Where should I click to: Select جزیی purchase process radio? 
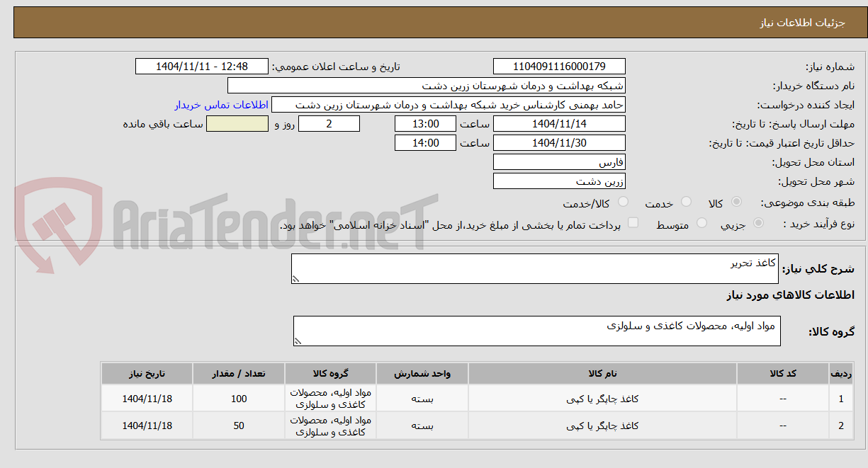coord(759,223)
